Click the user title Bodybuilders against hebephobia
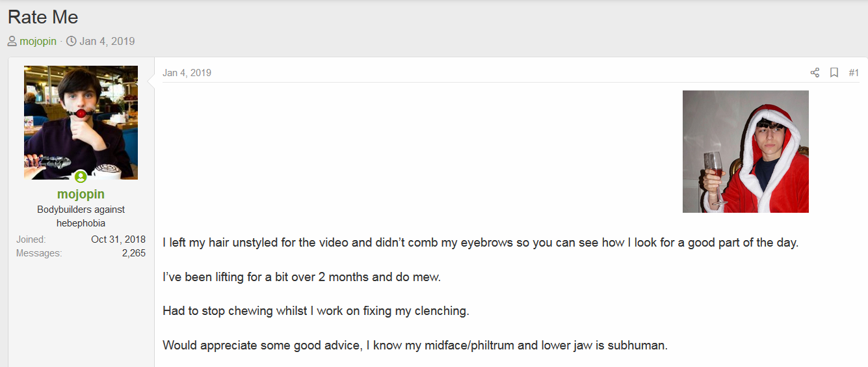Viewport: 868px width, 367px height. coord(81,216)
